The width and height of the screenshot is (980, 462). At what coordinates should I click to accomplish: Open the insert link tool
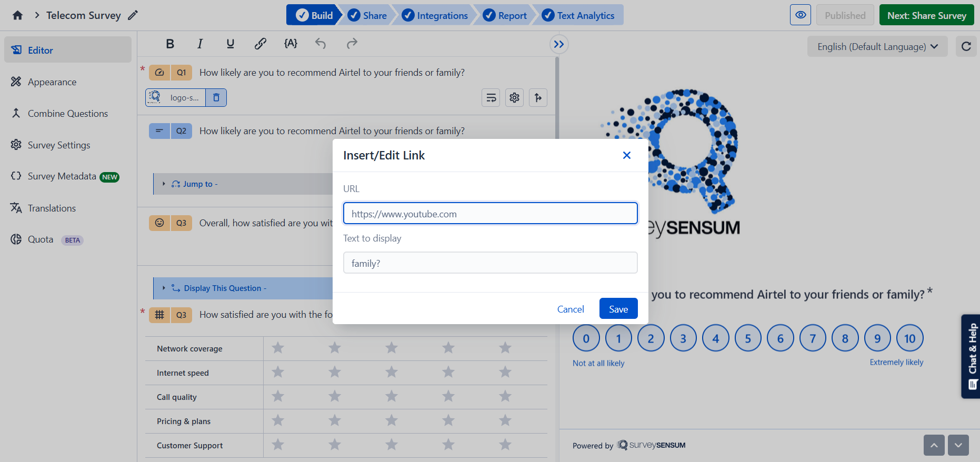click(260, 44)
